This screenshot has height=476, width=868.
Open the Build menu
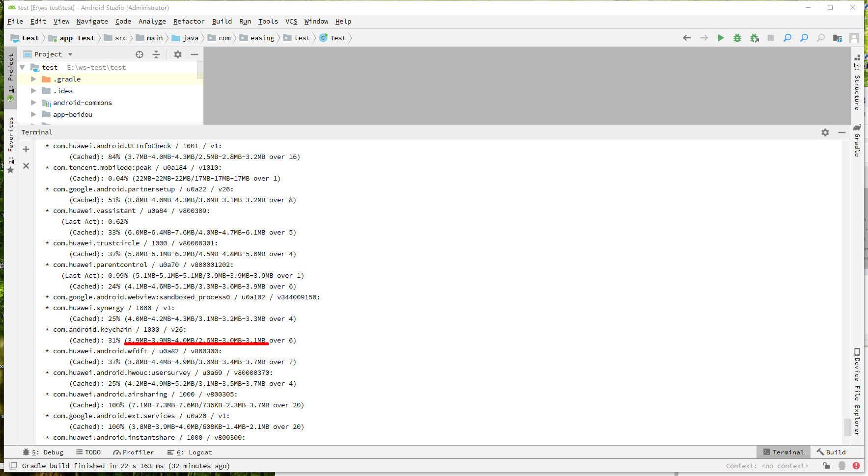(x=222, y=22)
